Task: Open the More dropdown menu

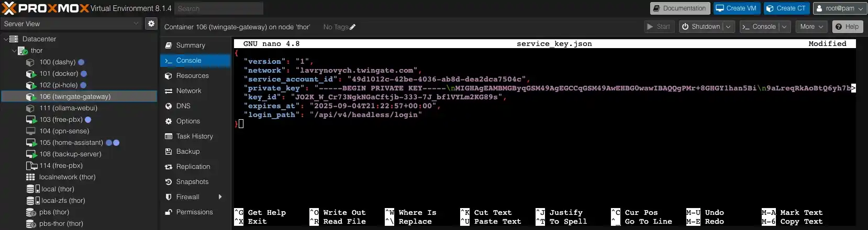Action: [x=811, y=27]
